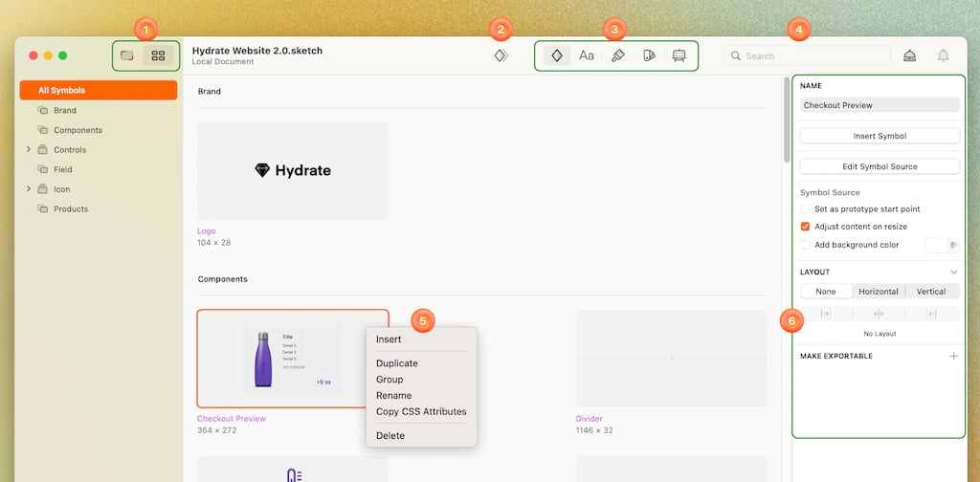Click the Libraries diamond arrow icon

(501, 55)
